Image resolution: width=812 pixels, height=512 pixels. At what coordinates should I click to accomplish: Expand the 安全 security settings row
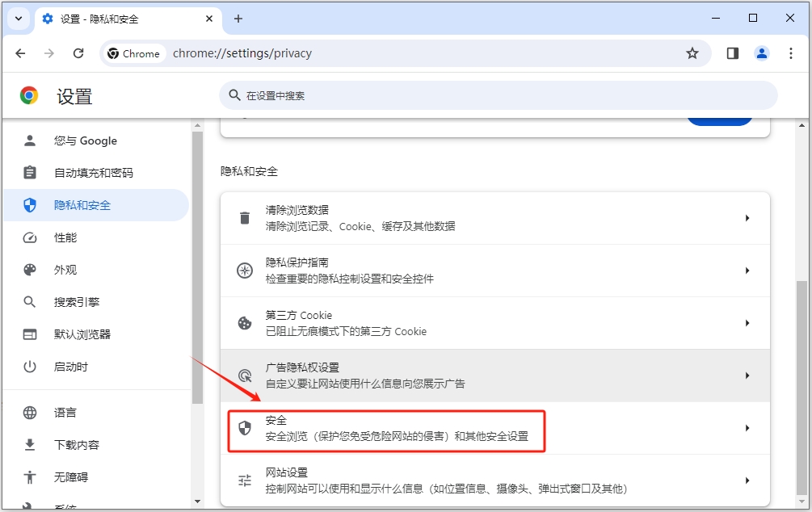point(750,426)
